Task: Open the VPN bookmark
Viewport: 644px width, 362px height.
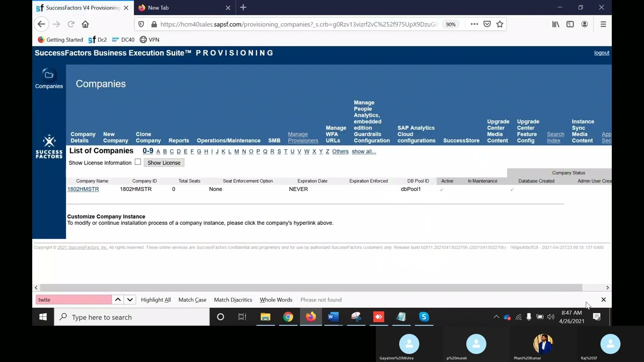Action: pos(149,40)
